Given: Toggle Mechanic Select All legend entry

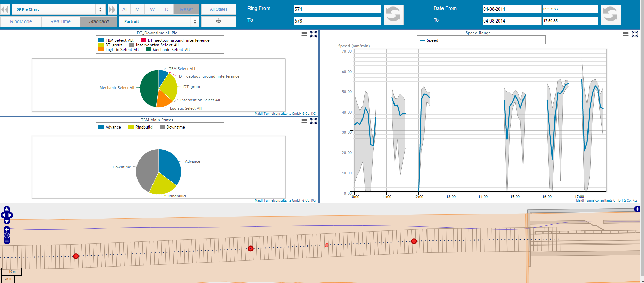Looking at the screenshot, I should click(x=168, y=50).
